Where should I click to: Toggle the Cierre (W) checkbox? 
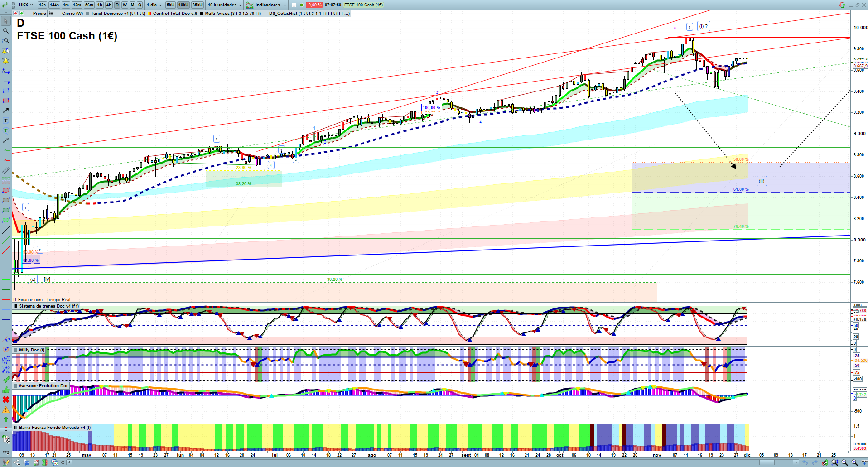click(58, 14)
